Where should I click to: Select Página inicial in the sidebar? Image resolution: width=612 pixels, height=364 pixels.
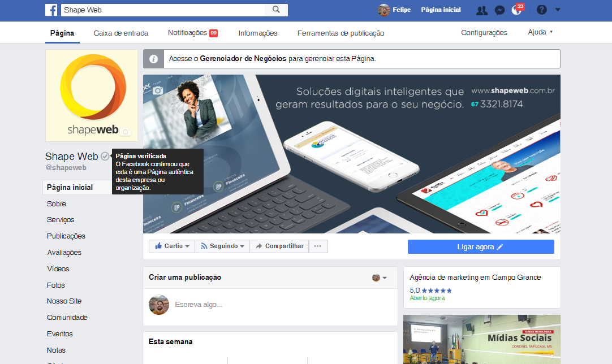(x=77, y=187)
